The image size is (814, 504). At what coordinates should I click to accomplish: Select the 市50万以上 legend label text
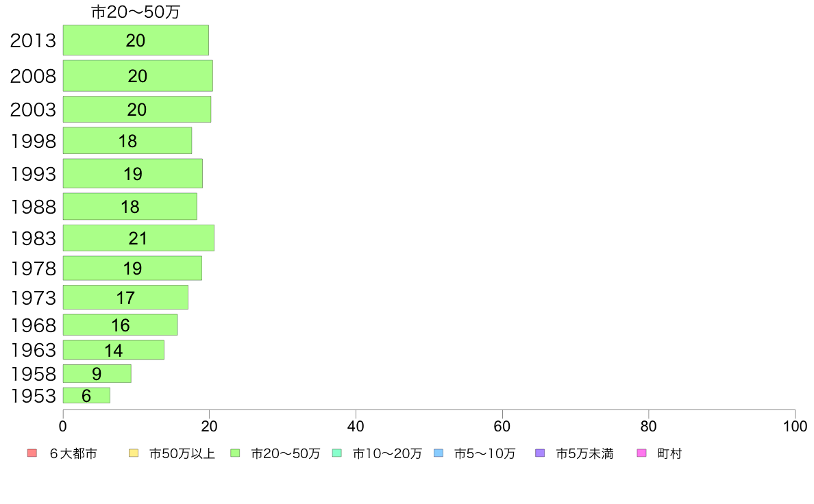coord(182,453)
